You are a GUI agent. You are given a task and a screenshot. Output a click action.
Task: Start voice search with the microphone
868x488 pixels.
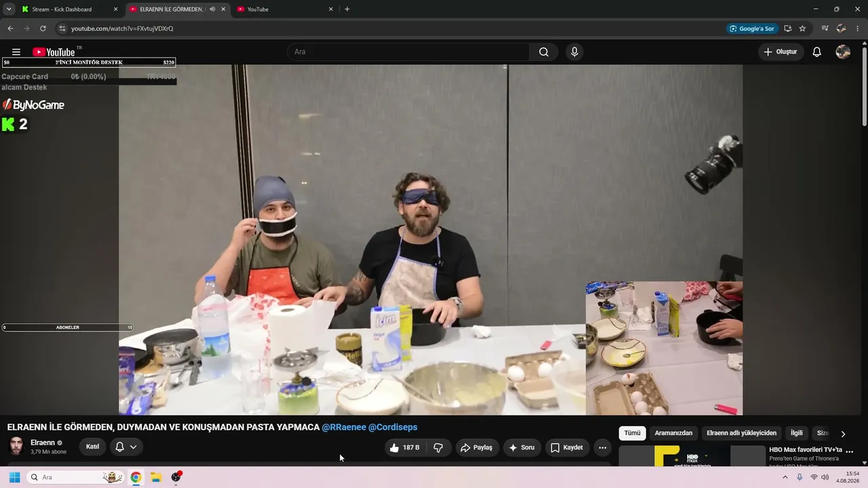(574, 52)
